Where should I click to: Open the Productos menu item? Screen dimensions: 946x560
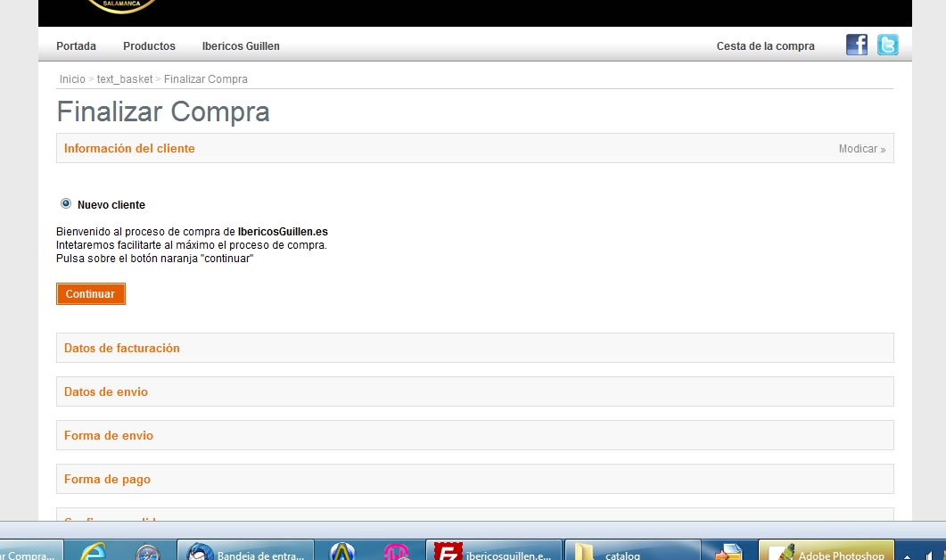click(149, 45)
